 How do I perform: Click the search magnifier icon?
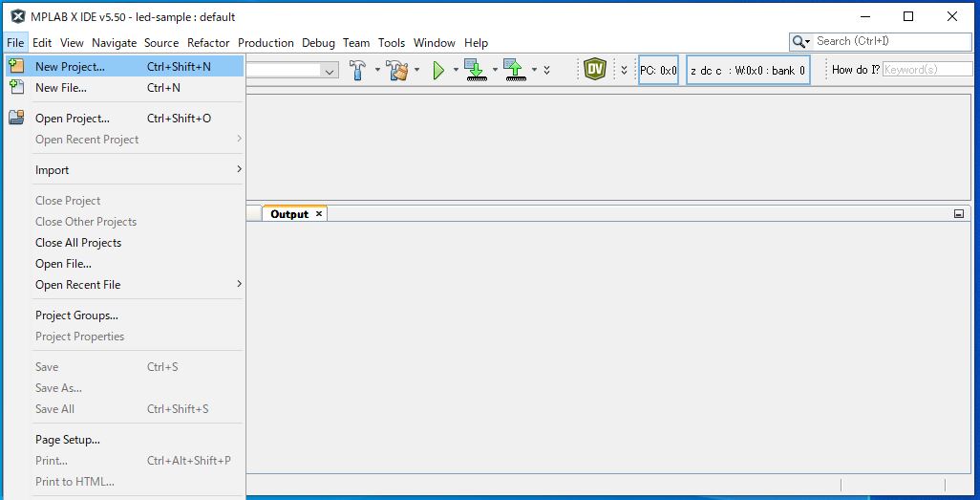(799, 42)
